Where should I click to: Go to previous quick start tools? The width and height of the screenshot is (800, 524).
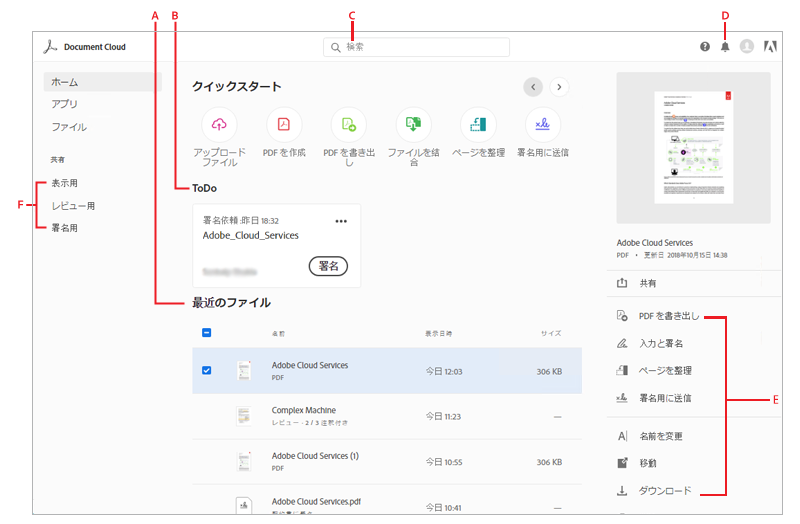(x=533, y=87)
